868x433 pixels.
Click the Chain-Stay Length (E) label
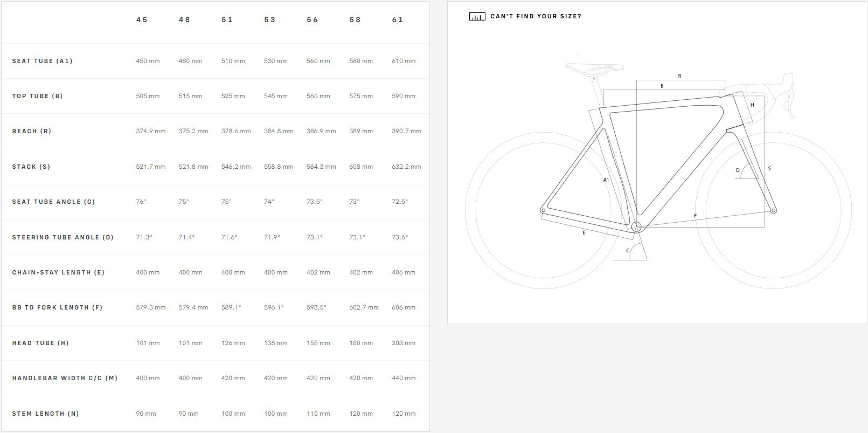coord(58,272)
